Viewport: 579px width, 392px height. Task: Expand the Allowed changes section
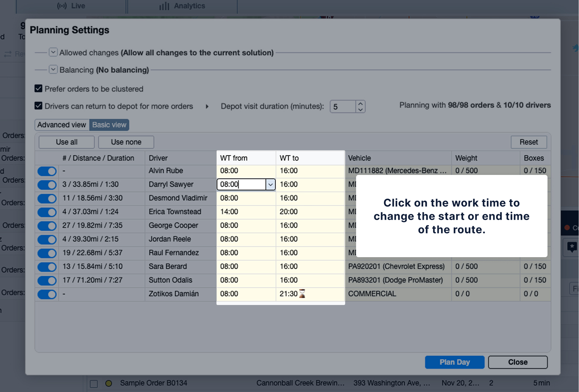53,52
